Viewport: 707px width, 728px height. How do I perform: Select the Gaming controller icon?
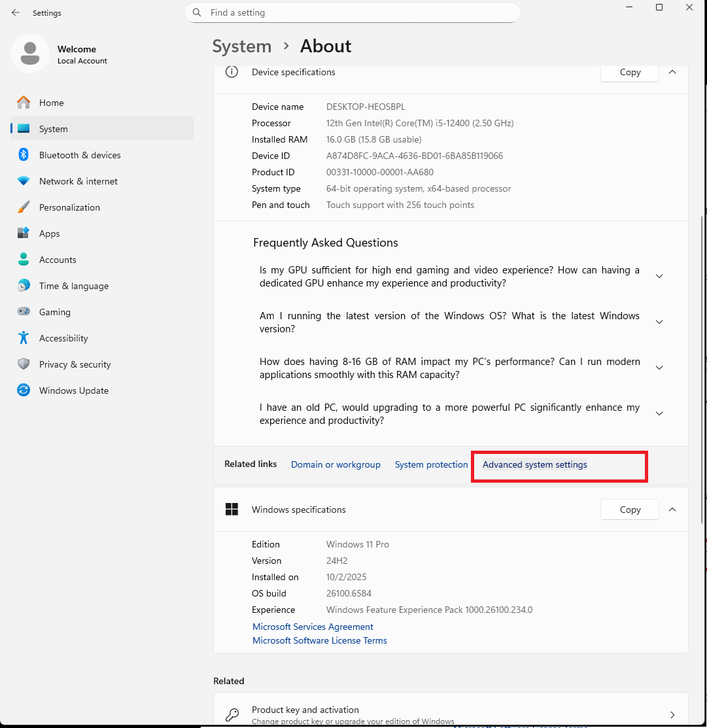(24, 312)
